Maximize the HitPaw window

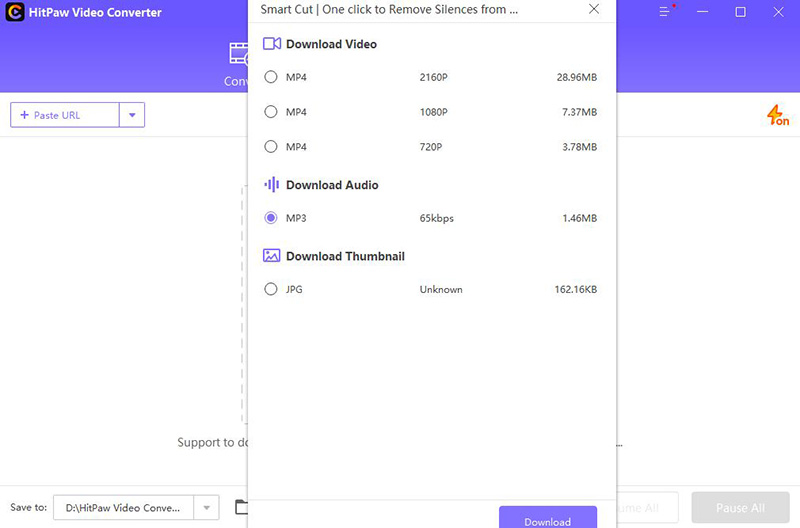[x=740, y=12]
